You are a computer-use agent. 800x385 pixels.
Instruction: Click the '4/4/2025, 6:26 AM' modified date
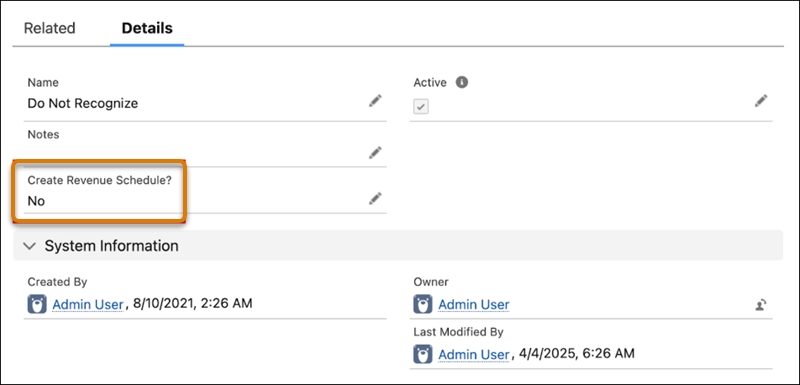(577, 353)
